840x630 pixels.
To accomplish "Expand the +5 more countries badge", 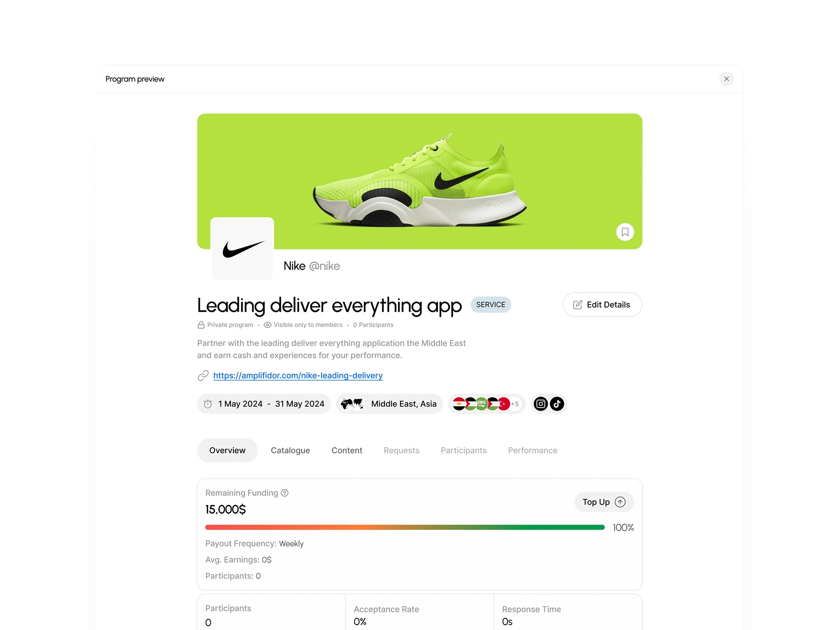I will click(515, 404).
